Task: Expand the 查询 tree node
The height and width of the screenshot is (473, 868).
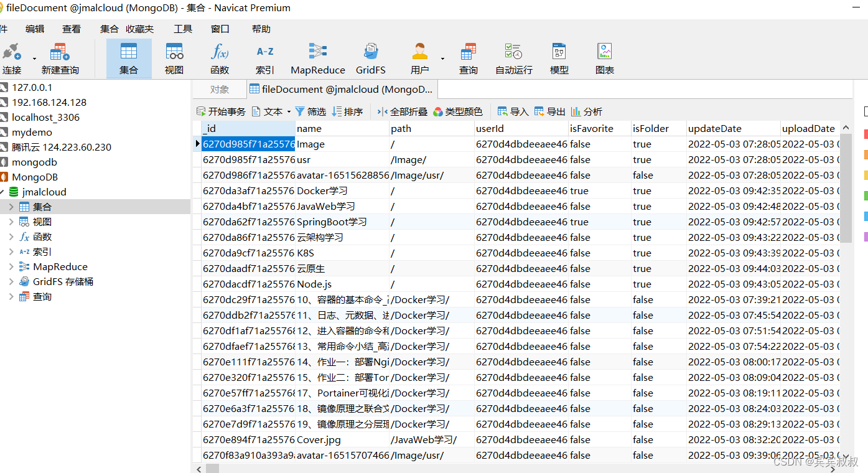Action: (11, 296)
